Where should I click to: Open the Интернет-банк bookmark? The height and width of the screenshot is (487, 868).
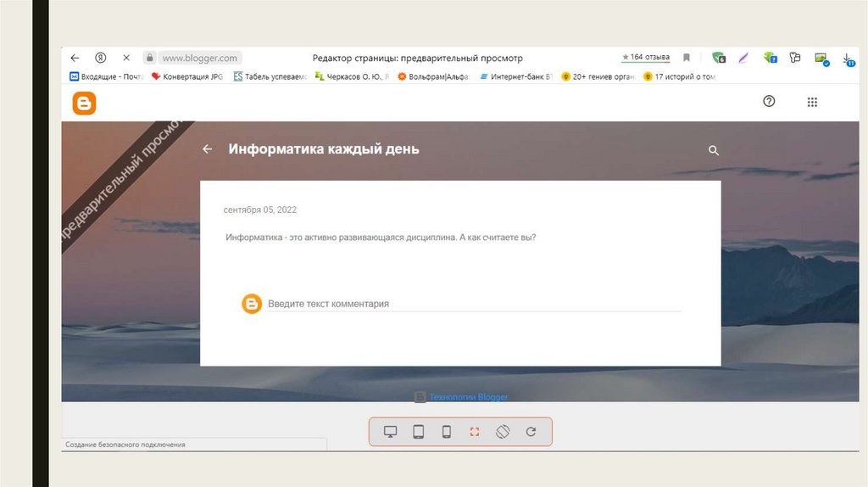516,76
